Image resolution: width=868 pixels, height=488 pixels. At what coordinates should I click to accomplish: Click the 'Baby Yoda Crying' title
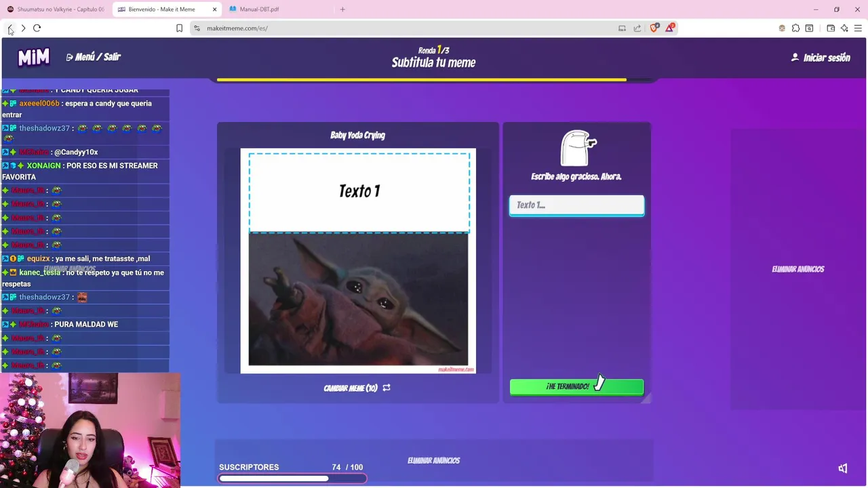click(x=357, y=135)
